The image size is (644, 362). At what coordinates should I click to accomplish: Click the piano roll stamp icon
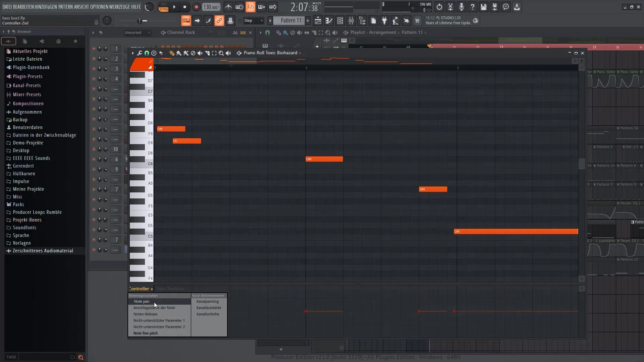pos(154,53)
